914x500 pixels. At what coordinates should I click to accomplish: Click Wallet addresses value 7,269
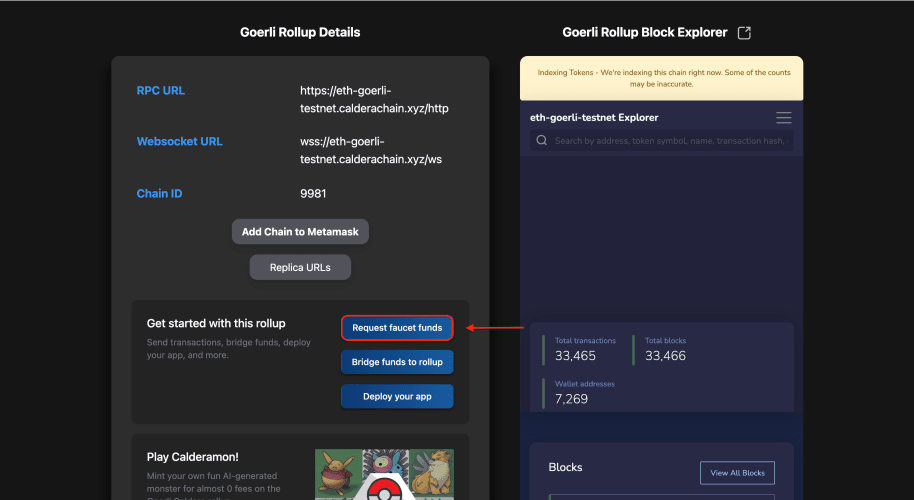(x=571, y=399)
